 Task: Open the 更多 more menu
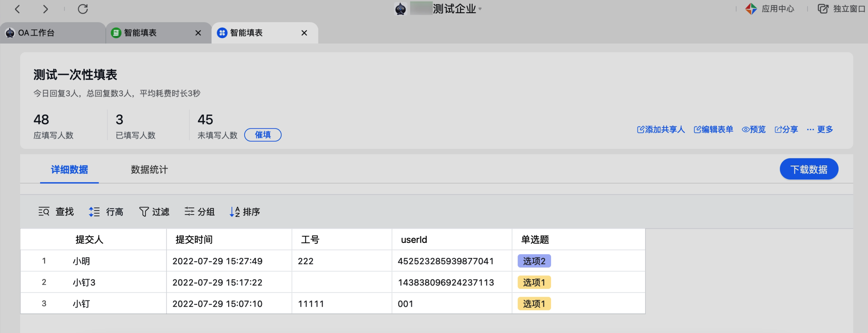820,130
